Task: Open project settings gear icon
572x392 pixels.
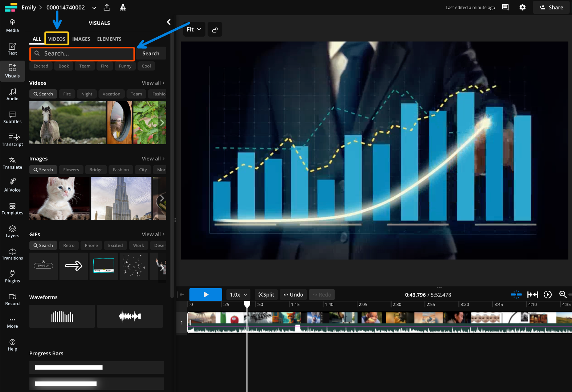Action: (522, 7)
